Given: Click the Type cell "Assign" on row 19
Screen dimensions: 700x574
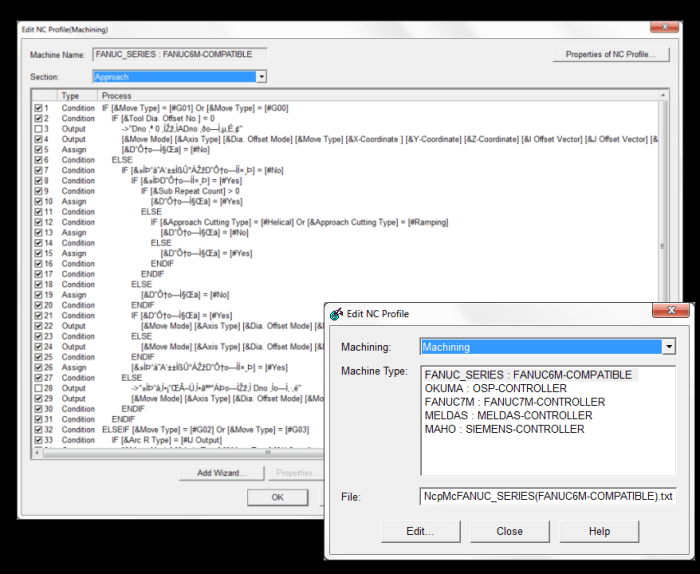Looking at the screenshot, I should click(74, 295).
